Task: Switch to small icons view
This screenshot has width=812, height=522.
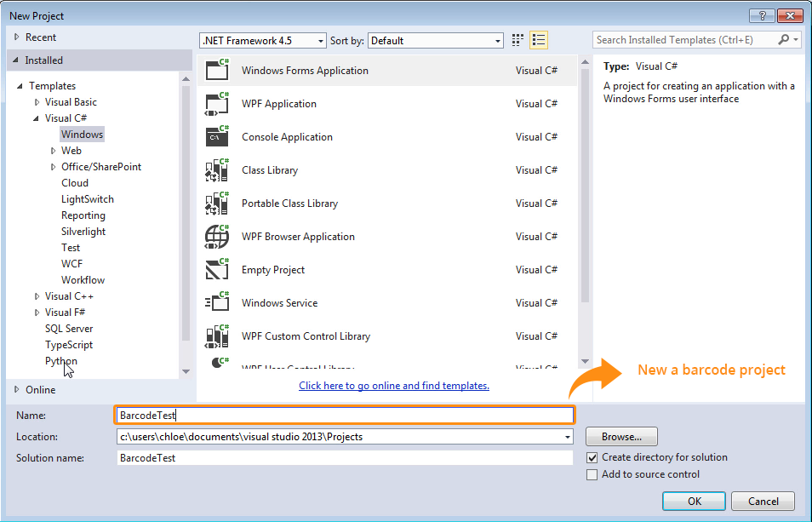Action: tap(518, 40)
